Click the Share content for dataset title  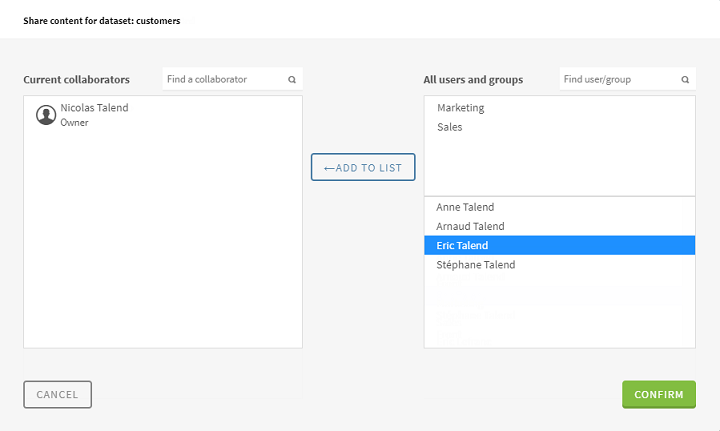102,20
